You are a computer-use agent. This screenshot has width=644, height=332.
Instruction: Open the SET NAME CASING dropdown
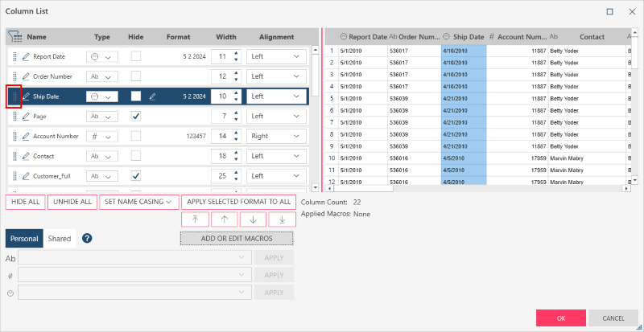click(x=138, y=202)
